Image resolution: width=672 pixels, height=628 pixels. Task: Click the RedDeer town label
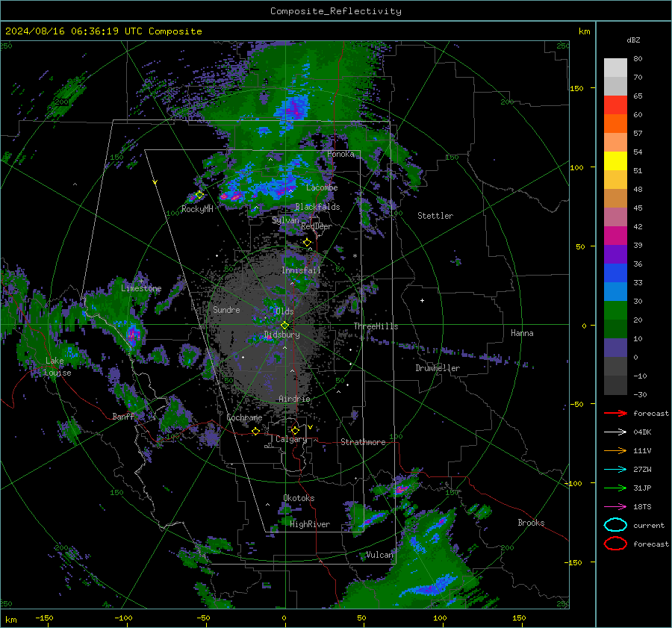coord(317,226)
